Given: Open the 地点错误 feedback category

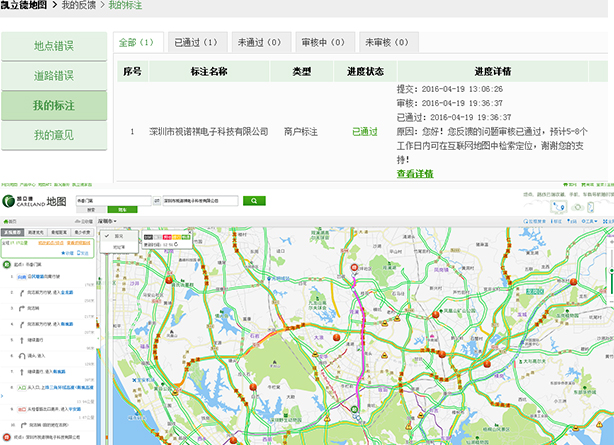Looking at the screenshot, I should click(x=54, y=46).
